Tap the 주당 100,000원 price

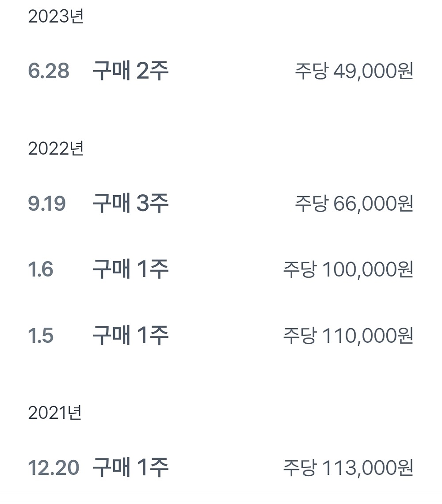(x=348, y=269)
